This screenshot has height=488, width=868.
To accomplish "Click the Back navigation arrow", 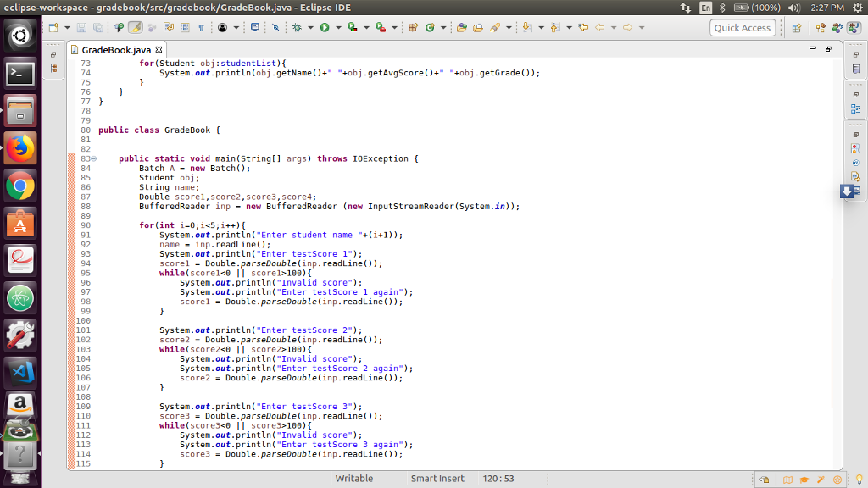I will (x=600, y=28).
